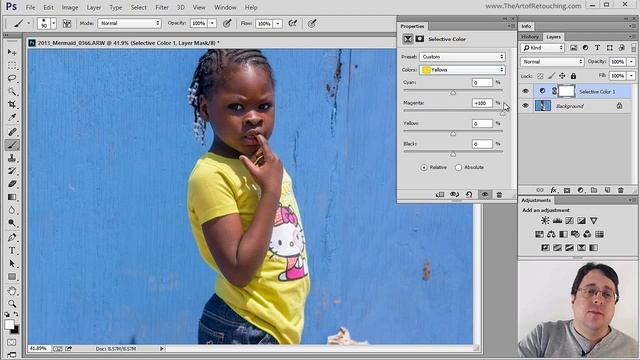This screenshot has width=640, height=360.
Task: Open the layer Opacity arrow
Action: (x=631, y=62)
